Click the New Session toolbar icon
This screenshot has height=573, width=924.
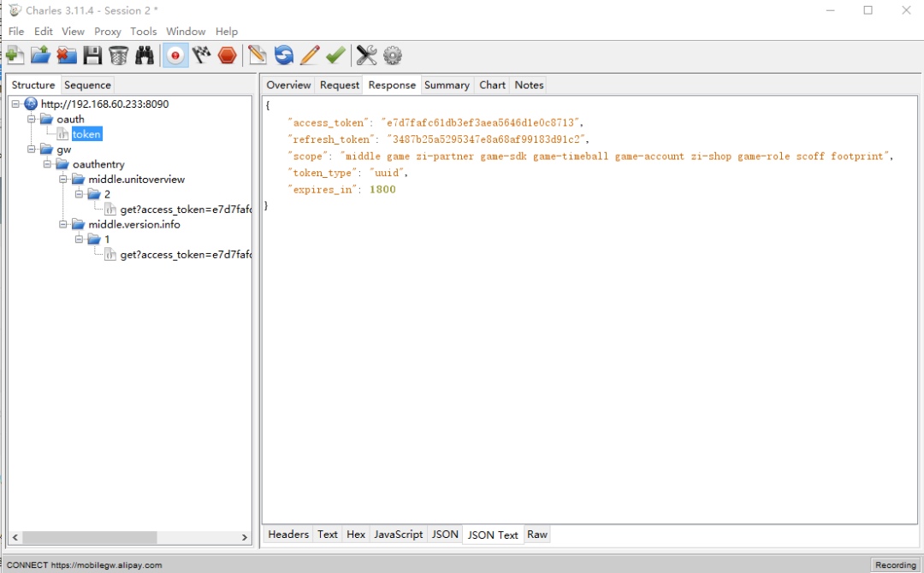[15, 56]
